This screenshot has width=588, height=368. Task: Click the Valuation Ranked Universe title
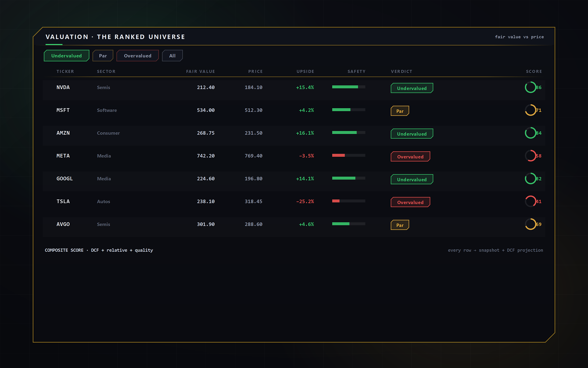click(x=115, y=37)
